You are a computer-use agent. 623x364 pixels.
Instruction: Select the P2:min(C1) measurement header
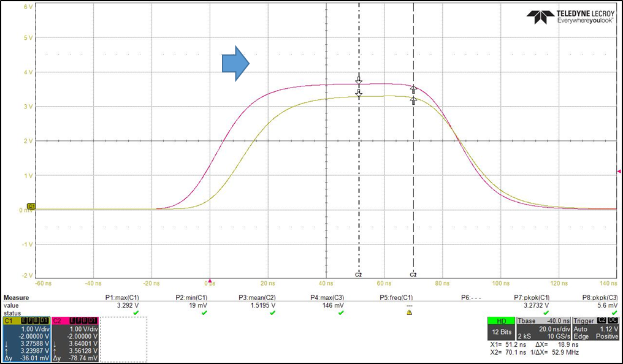pyautogui.click(x=191, y=298)
